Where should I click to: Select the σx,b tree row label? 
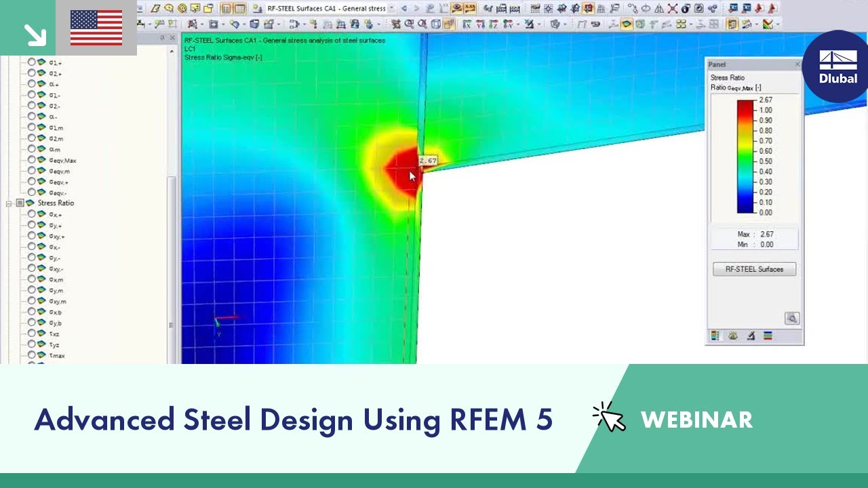click(56, 312)
